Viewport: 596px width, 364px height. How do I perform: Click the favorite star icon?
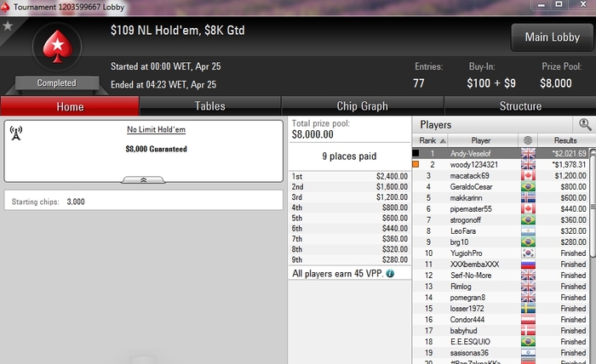point(8,26)
